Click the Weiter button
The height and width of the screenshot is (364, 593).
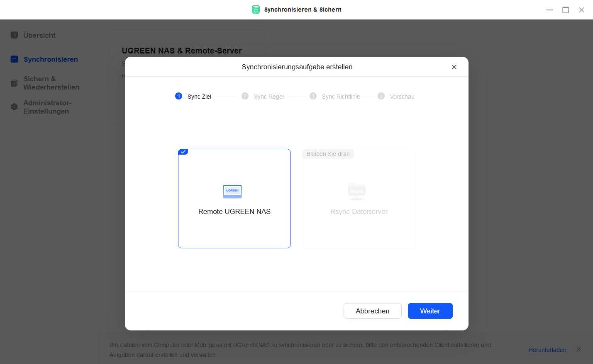430,311
